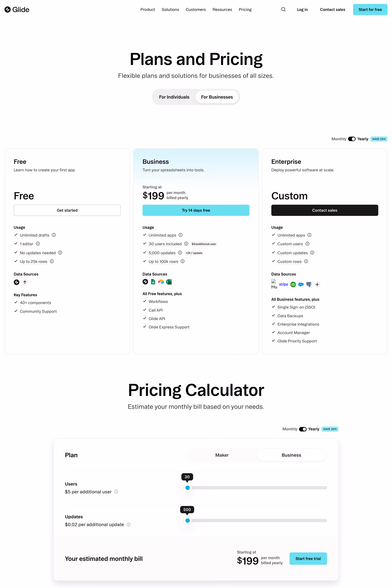Viewport: 392px width, 588px height.
Task: Click the Glide logo in the header
Action: (17, 10)
